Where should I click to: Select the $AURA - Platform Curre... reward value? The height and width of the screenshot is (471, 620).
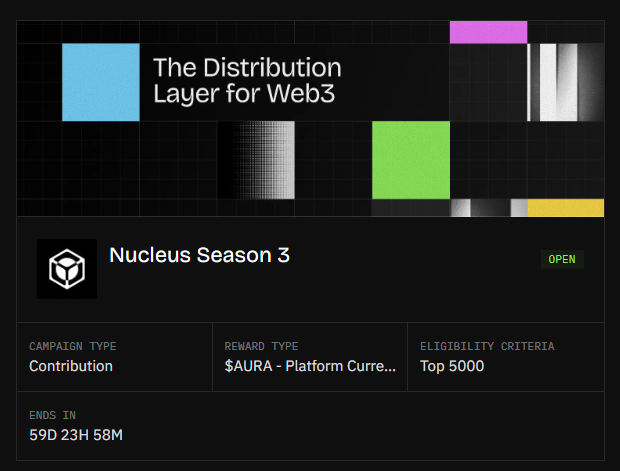(310, 366)
